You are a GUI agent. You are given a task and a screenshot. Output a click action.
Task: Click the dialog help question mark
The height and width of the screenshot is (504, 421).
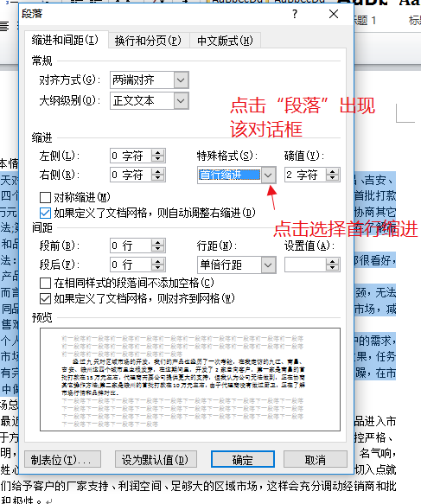(x=295, y=14)
